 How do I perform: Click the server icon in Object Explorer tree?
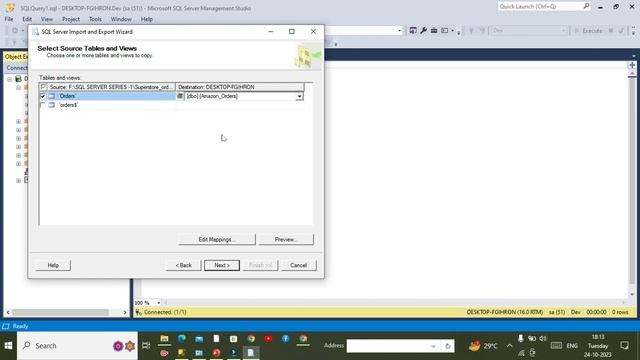[18, 79]
